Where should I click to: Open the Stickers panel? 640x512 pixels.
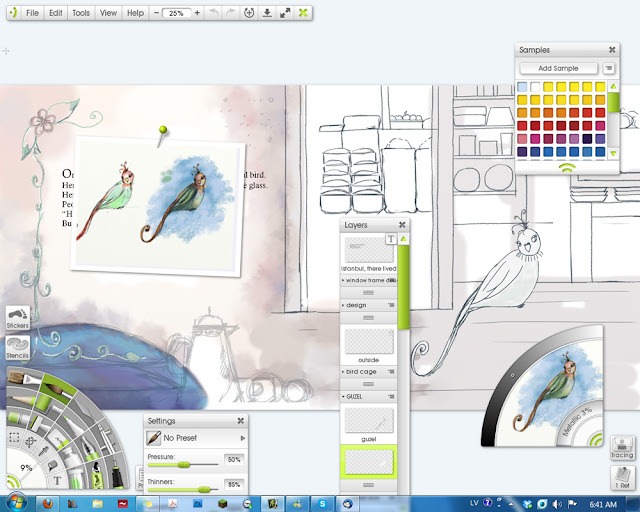coord(18,318)
